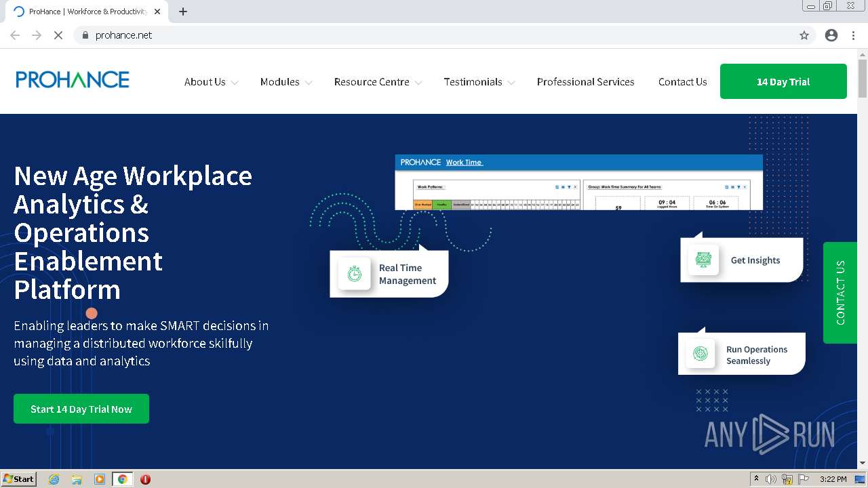Click Start 14 Day Trial Now
The height and width of the screenshot is (488, 868).
tap(81, 409)
